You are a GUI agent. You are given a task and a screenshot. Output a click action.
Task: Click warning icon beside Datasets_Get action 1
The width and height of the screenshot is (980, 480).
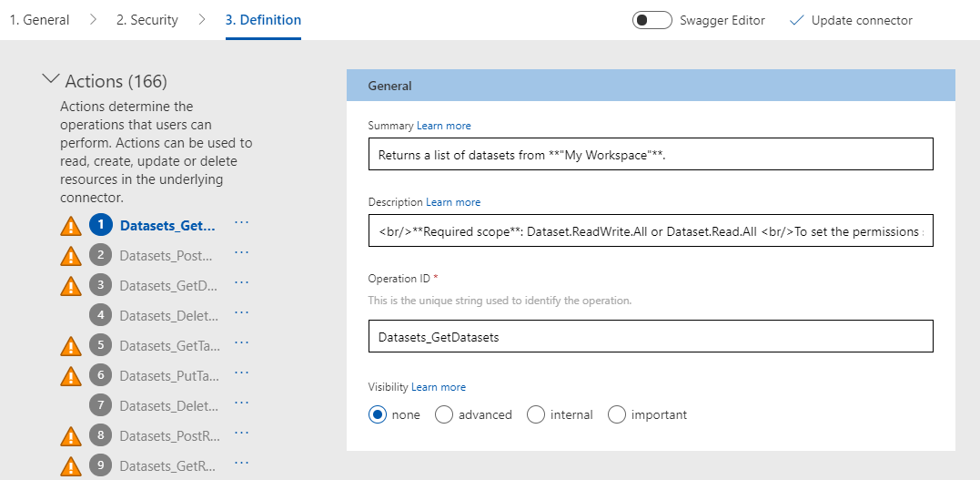click(x=71, y=226)
